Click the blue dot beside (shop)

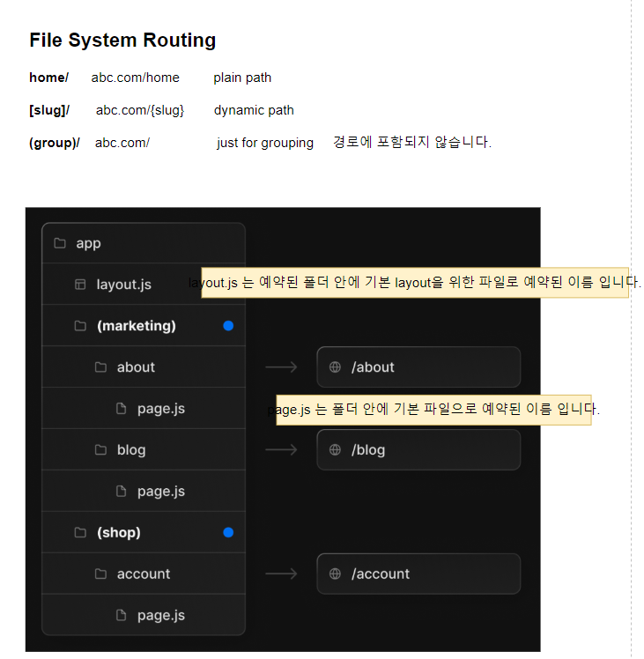click(x=228, y=532)
